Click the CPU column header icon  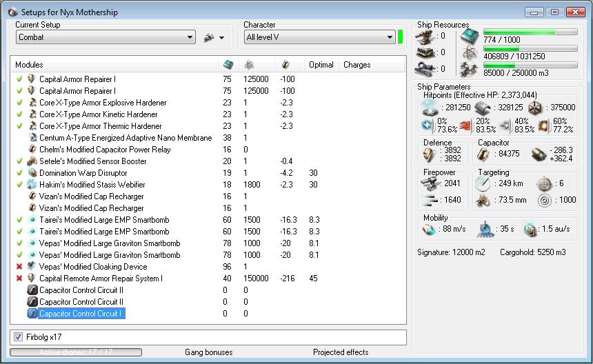[x=228, y=65]
